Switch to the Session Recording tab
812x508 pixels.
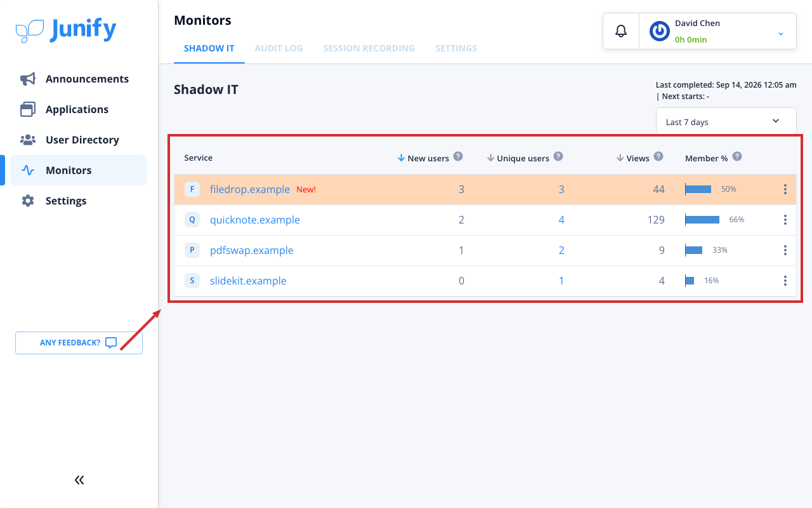point(369,48)
